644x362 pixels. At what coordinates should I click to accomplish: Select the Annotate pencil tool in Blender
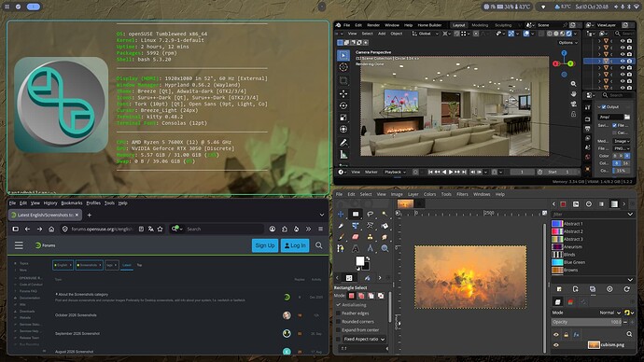click(x=343, y=143)
